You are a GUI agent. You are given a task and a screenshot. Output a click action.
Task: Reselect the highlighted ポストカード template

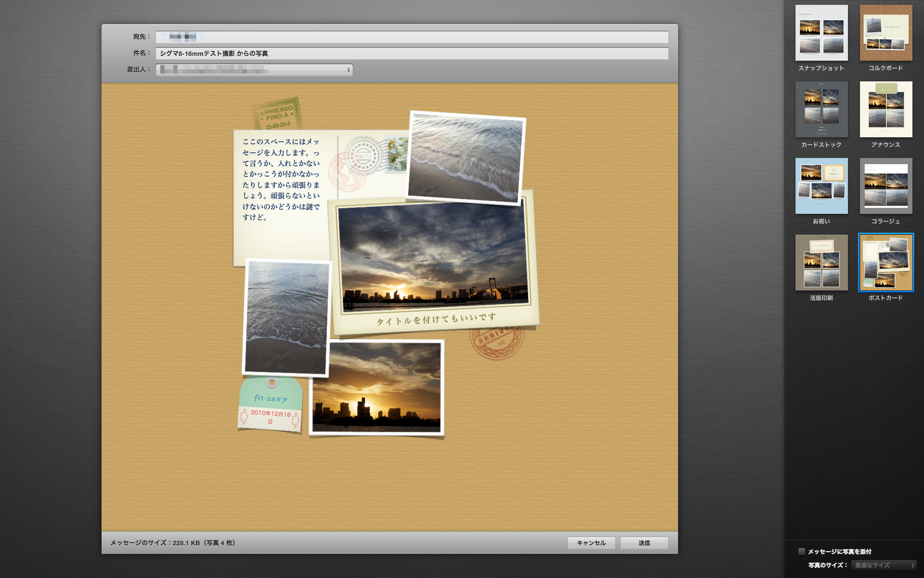click(x=885, y=262)
